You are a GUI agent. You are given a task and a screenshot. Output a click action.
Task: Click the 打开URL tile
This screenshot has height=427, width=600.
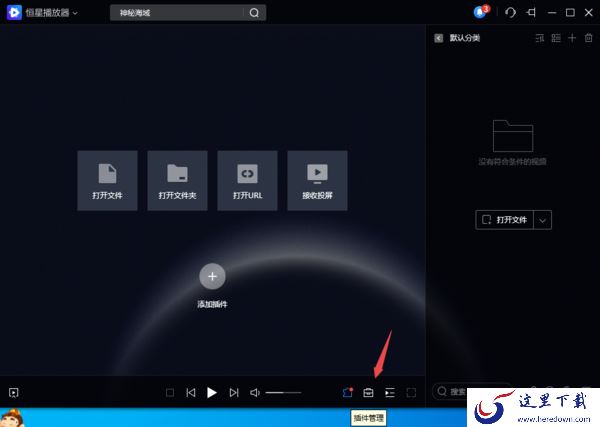(248, 181)
